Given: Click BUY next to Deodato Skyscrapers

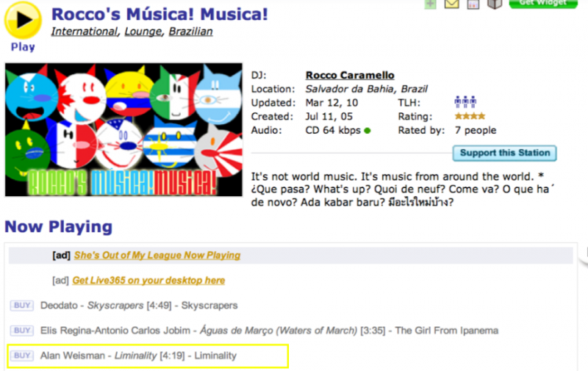Looking at the screenshot, I should 22,305.
